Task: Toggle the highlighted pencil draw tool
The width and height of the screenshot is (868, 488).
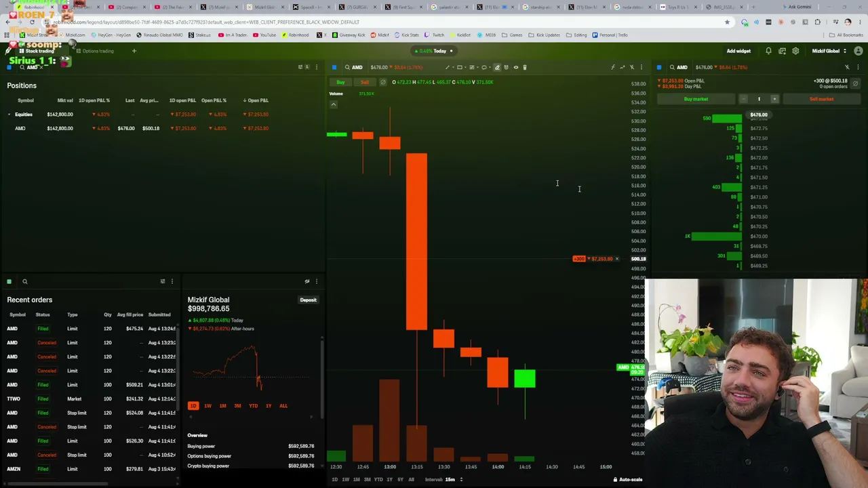Action: coord(497,67)
